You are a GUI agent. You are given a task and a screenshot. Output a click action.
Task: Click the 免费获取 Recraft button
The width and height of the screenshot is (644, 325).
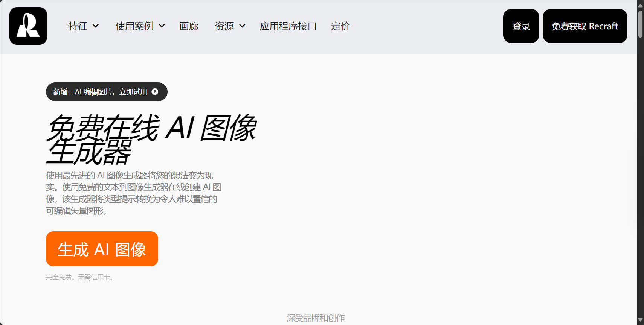[x=585, y=26]
